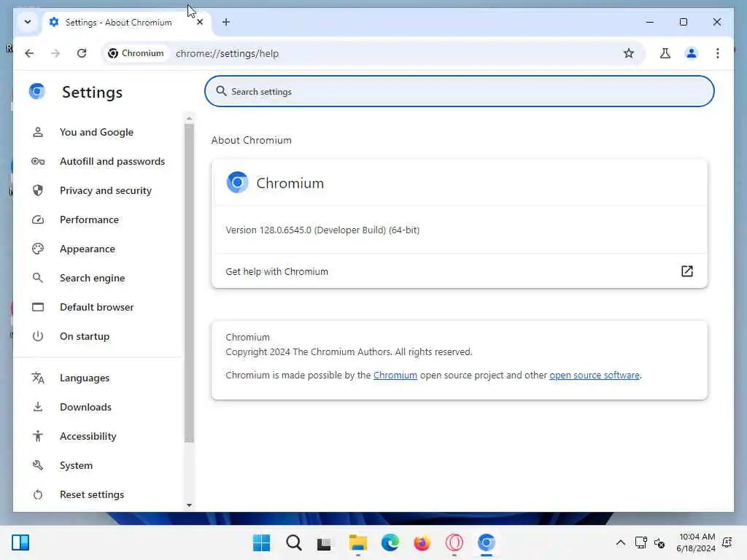747x560 pixels.
Task: Open the clock showing 10:04 AM
Action: pyautogui.click(x=696, y=542)
